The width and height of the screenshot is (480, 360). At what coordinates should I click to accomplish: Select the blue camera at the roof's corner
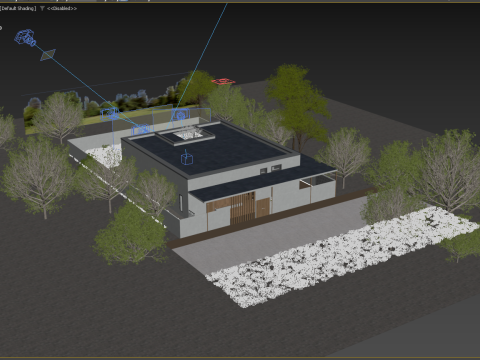pyautogui.click(x=141, y=129)
